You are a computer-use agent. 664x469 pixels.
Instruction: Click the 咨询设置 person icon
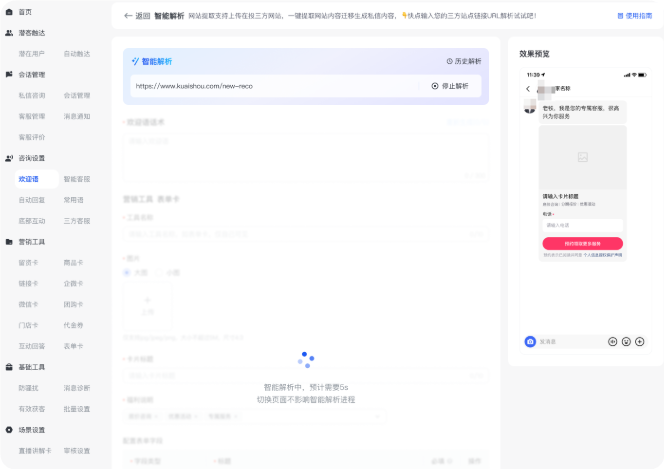click(9, 158)
